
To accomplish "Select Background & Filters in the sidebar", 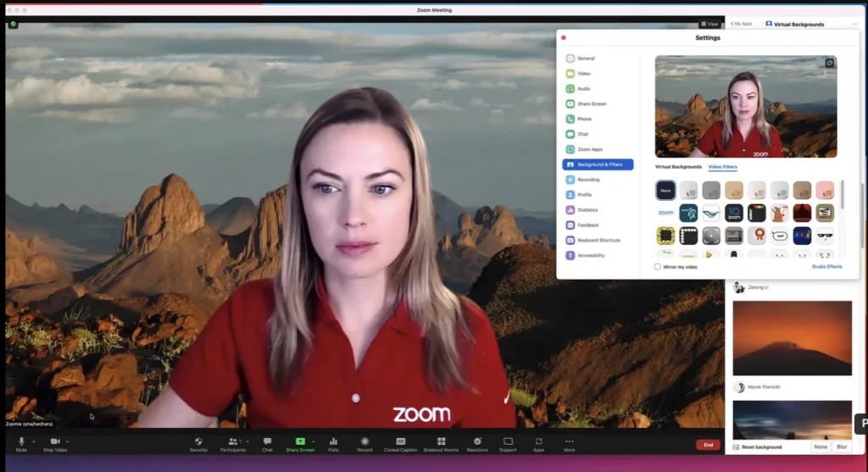I will 598,164.
